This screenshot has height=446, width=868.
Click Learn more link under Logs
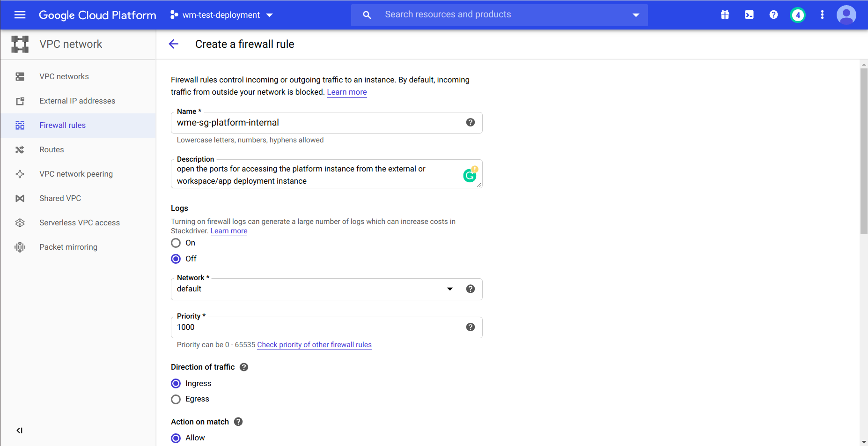228,231
